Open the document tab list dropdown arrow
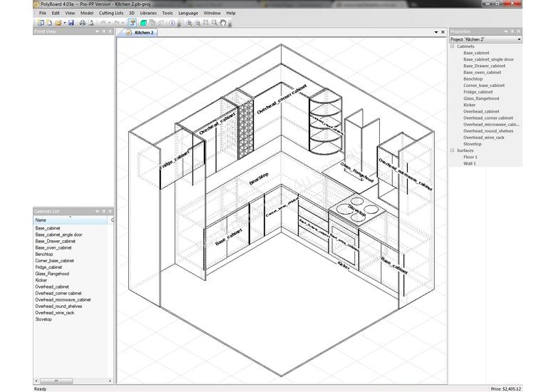 click(436, 32)
